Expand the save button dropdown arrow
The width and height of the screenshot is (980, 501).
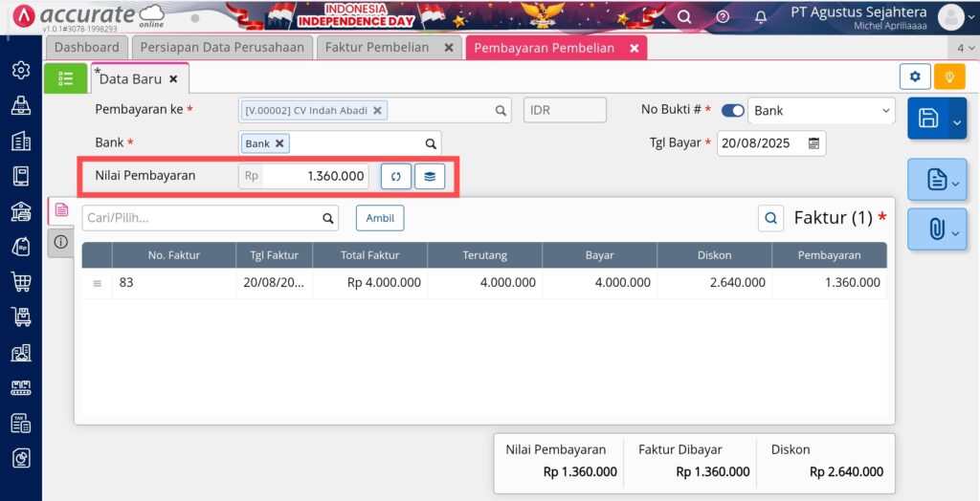click(x=957, y=122)
